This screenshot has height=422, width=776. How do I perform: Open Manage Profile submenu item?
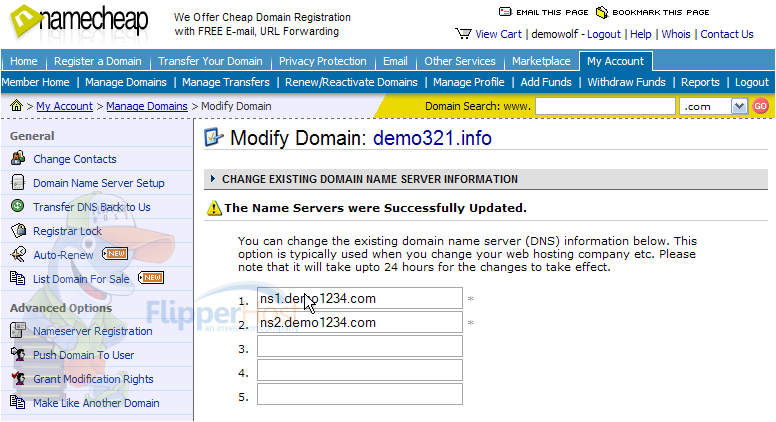point(469,82)
